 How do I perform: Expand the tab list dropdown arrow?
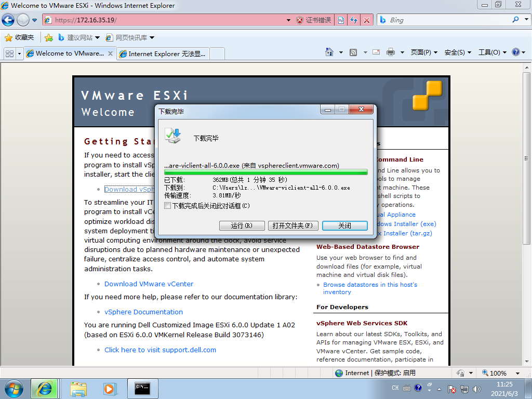tap(19, 54)
